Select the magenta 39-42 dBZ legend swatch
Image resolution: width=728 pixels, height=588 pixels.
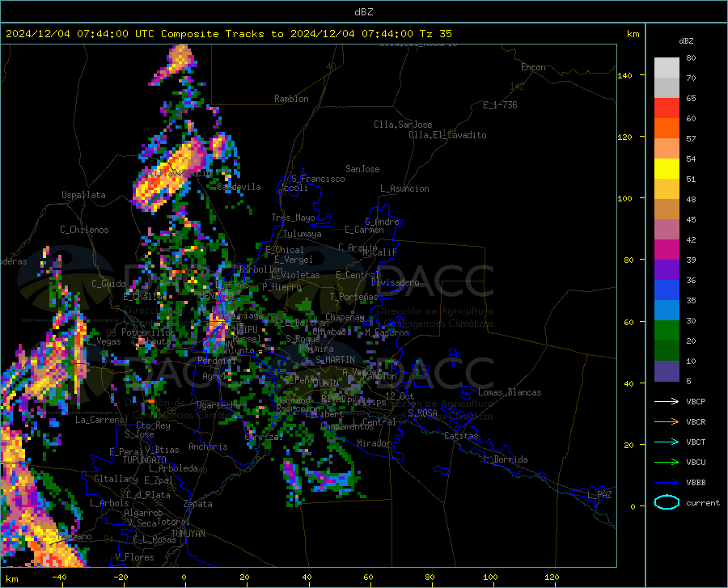pos(667,250)
